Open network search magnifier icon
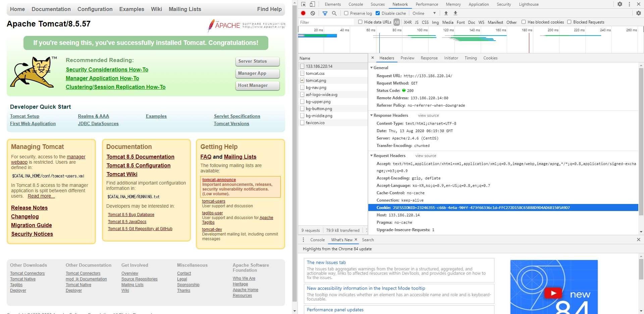Viewport: 644px width, 314px height. (334, 13)
